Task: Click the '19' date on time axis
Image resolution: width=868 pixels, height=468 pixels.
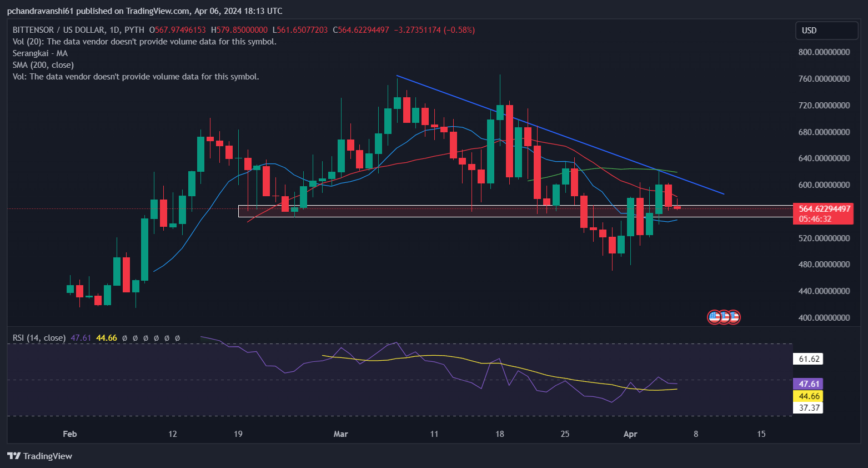Action: click(238, 434)
